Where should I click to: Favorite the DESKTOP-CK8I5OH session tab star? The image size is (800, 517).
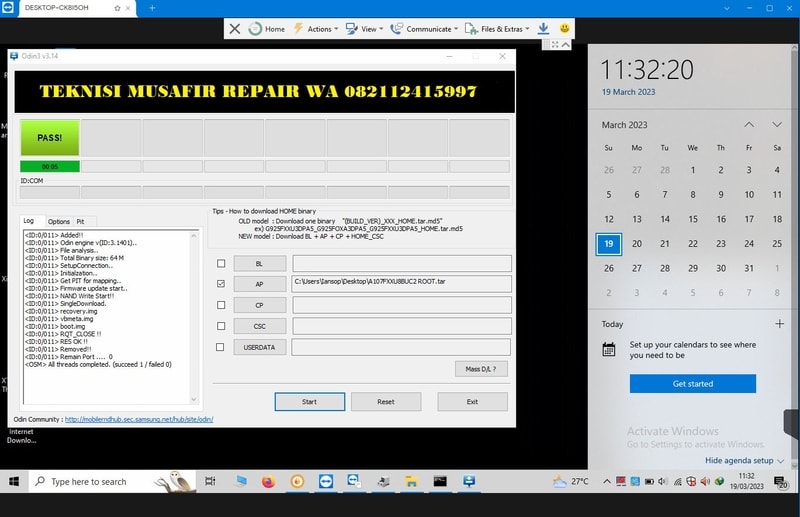click(117, 8)
